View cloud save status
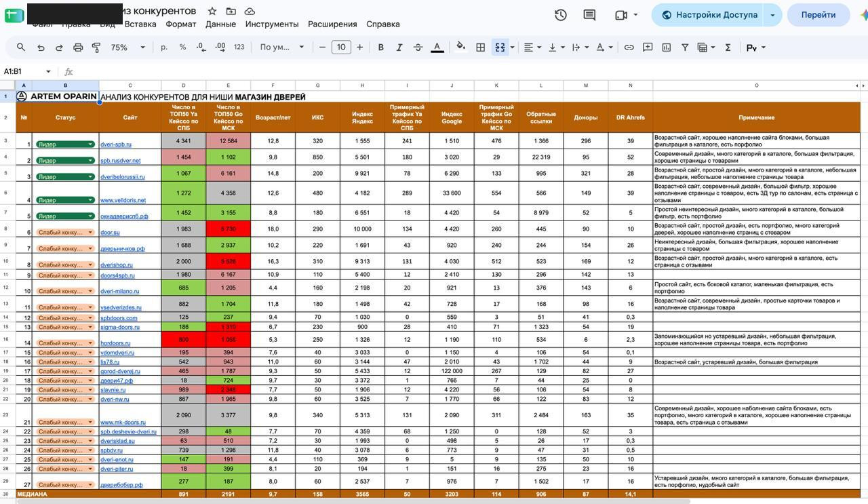868x504 pixels. [250, 11]
